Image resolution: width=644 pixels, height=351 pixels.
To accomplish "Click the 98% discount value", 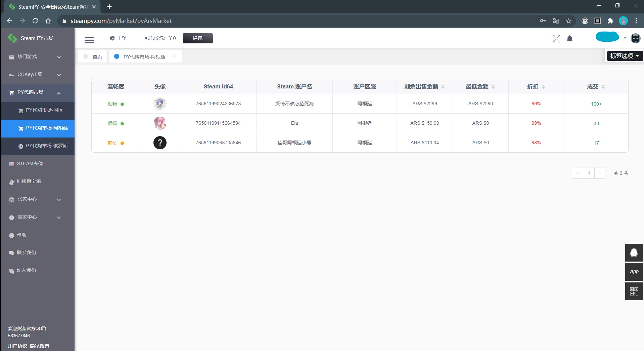I will [536, 143].
